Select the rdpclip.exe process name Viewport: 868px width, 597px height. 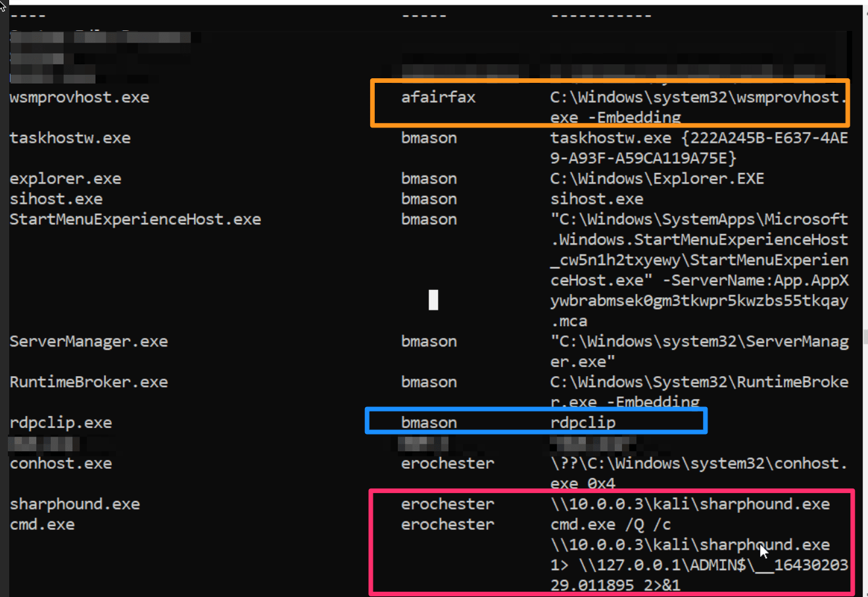pos(61,423)
